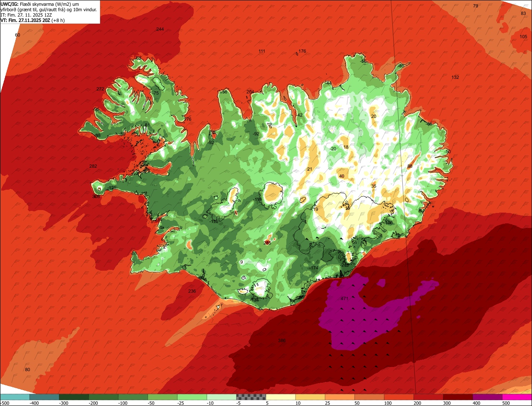The width and height of the screenshot is (532, 406).
Task: Select the teal legend swatch between -500 and -400
Action: click(15, 397)
